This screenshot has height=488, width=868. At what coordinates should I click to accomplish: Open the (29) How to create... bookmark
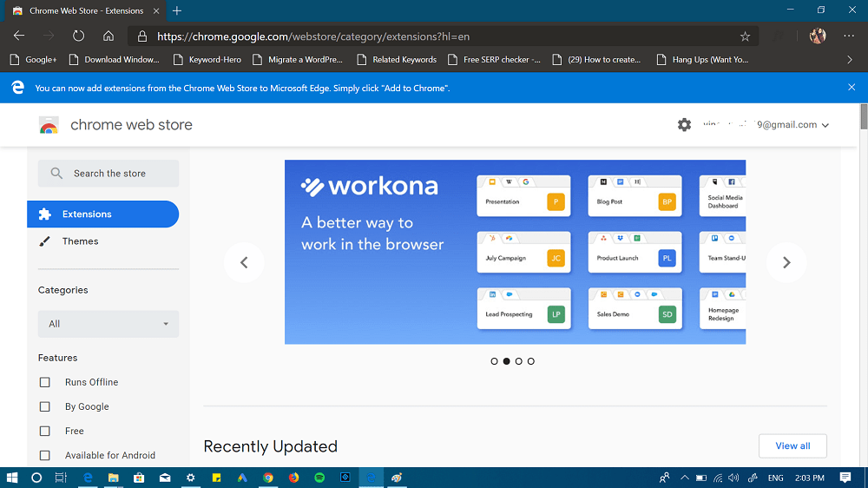coord(597,59)
